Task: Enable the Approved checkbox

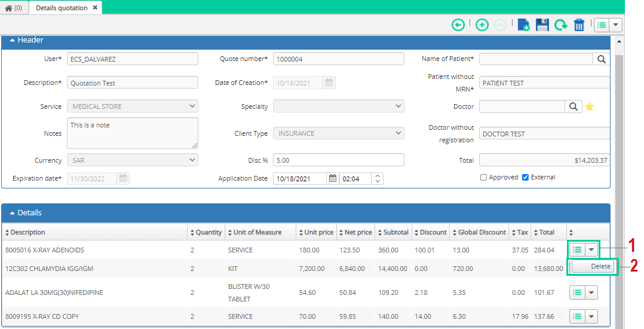Action: 484,177
